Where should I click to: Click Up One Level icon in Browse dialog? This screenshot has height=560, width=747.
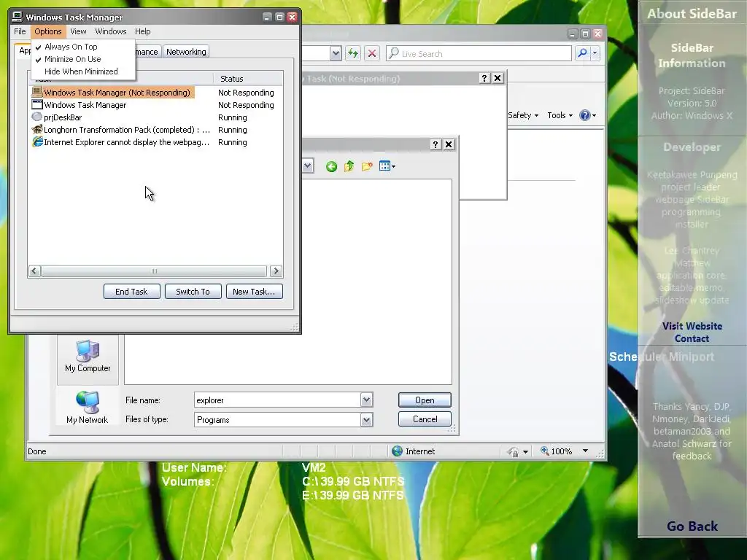pyautogui.click(x=349, y=166)
